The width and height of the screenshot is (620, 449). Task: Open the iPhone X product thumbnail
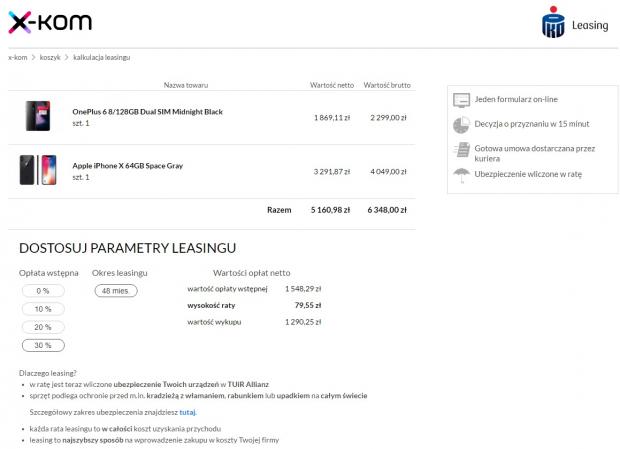(x=38, y=170)
